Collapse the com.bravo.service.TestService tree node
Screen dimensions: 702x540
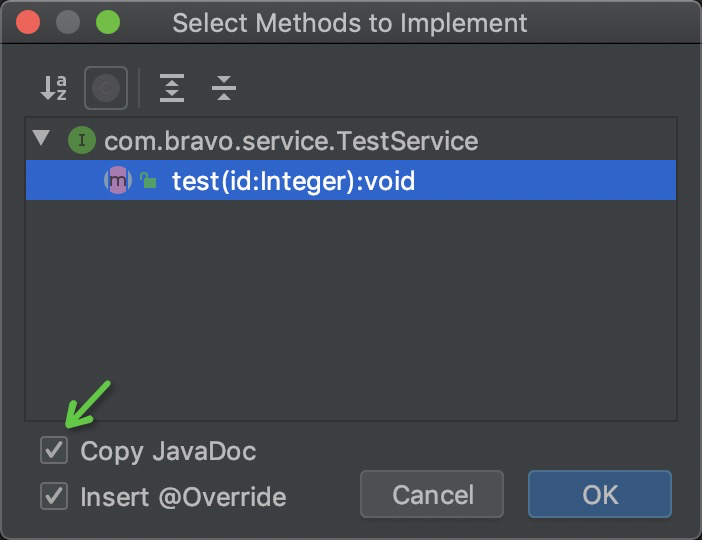click(x=41, y=139)
